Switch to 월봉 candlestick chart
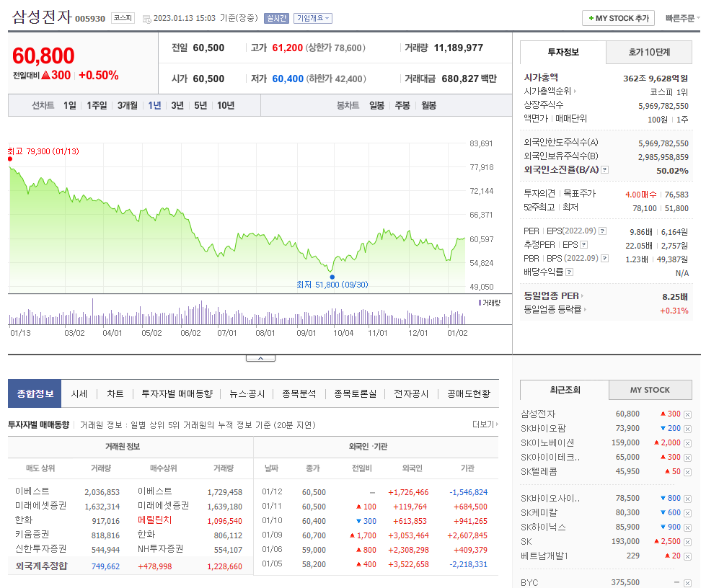The image size is (719, 588). coord(429,105)
